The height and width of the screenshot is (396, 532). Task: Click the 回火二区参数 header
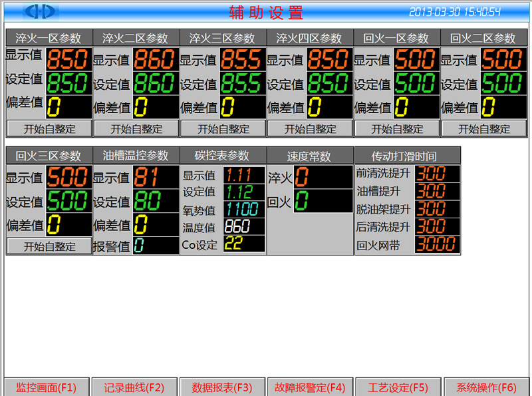click(x=484, y=38)
